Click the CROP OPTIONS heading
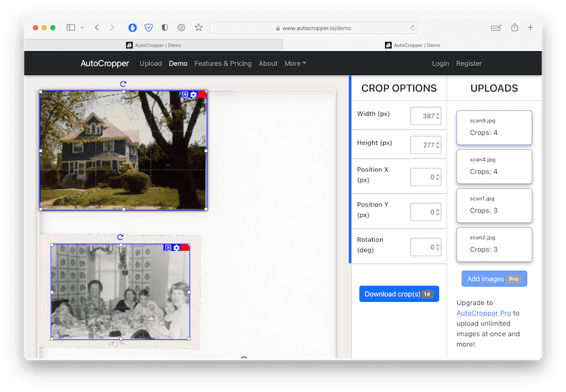The image size is (566, 392). [x=399, y=88]
